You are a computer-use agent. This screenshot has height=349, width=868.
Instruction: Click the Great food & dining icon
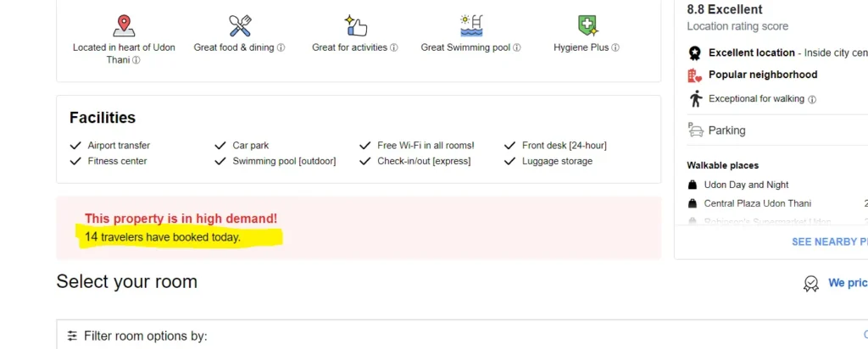pyautogui.click(x=240, y=25)
